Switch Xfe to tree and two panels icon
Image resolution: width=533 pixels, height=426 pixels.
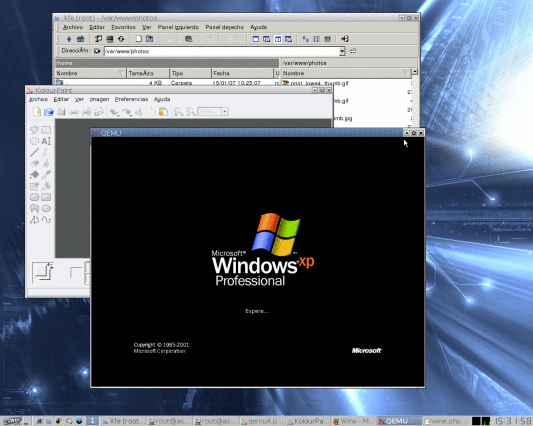(289, 39)
